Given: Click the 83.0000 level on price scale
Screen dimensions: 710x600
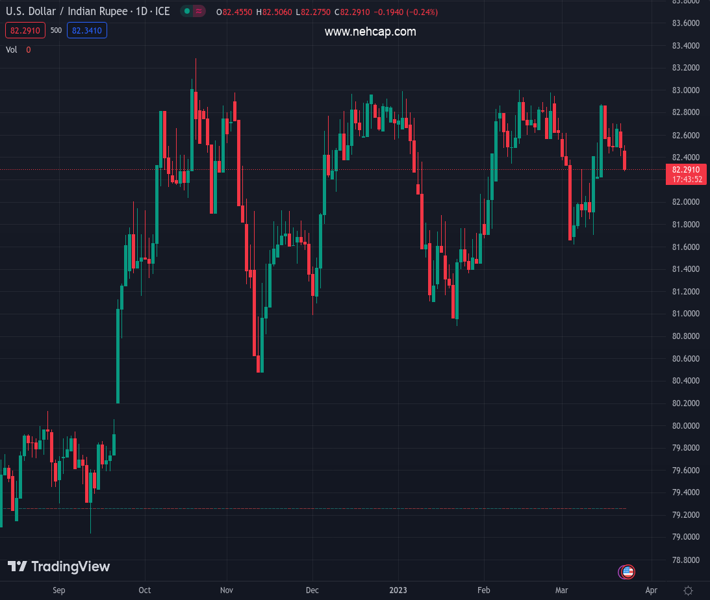Looking at the screenshot, I should coord(686,90).
